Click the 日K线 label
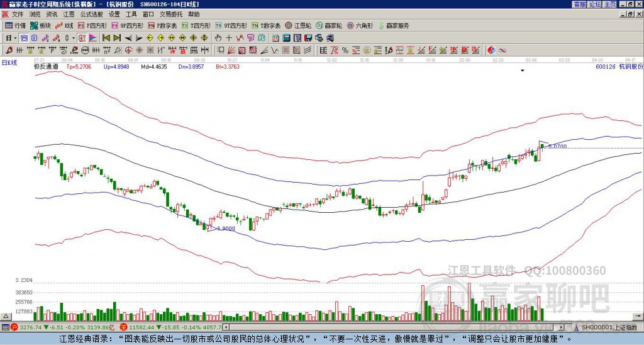The height and width of the screenshot is (345, 644). click(x=9, y=62)
